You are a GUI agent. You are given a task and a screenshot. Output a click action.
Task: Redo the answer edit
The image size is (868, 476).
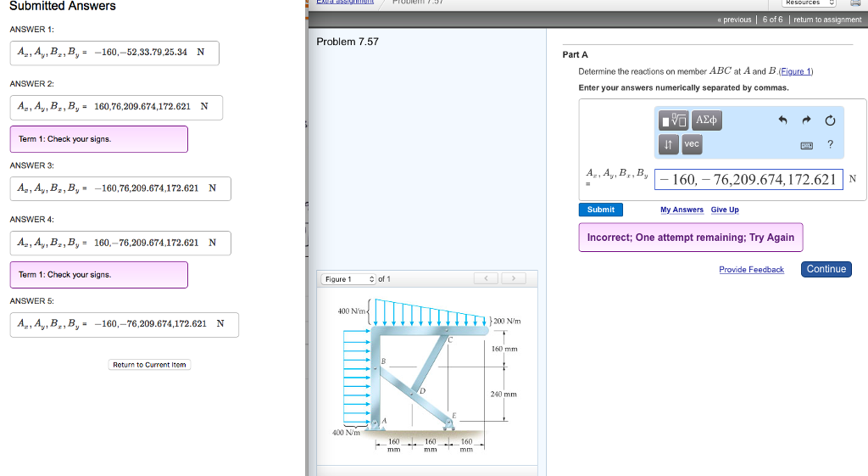pyautogui.click(x=806, y=120)
